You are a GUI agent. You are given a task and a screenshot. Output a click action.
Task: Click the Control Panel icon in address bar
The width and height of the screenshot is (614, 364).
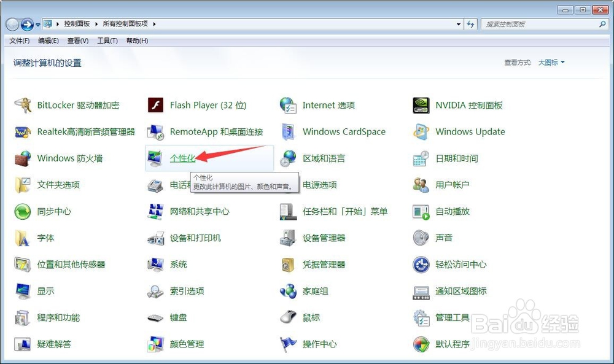(48, 24)
